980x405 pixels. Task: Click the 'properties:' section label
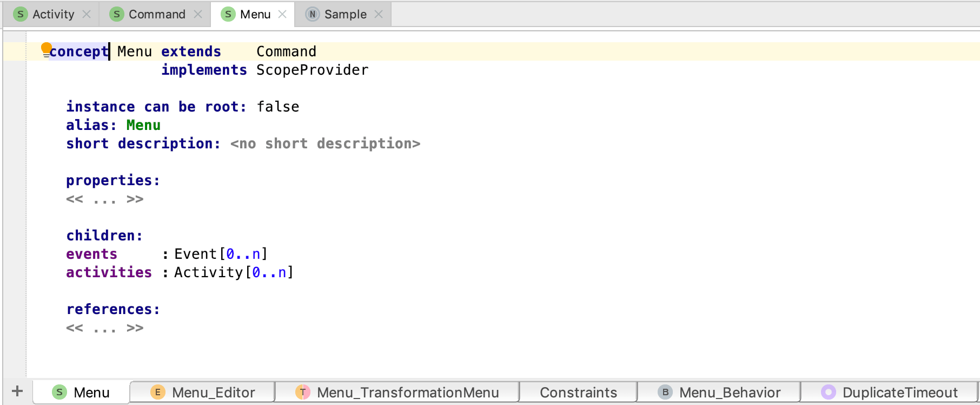point(113,180)
